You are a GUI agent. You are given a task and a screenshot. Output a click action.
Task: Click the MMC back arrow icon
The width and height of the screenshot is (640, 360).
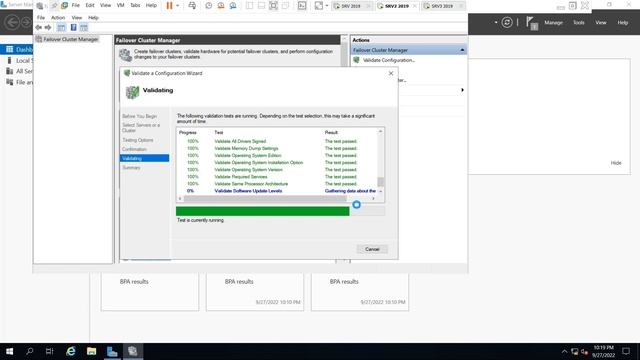39,27
